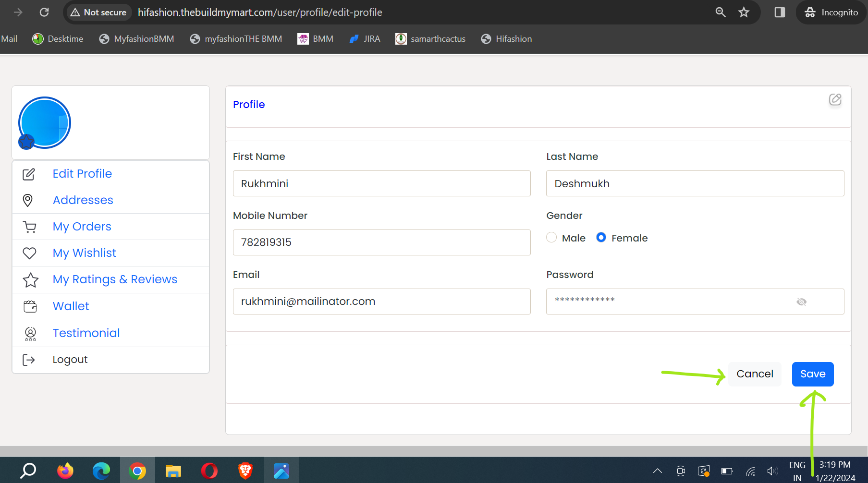This screenshot has width=868, height=483.
Task: Expand the system tray hidden icons chevron
Action: point(658,471)
